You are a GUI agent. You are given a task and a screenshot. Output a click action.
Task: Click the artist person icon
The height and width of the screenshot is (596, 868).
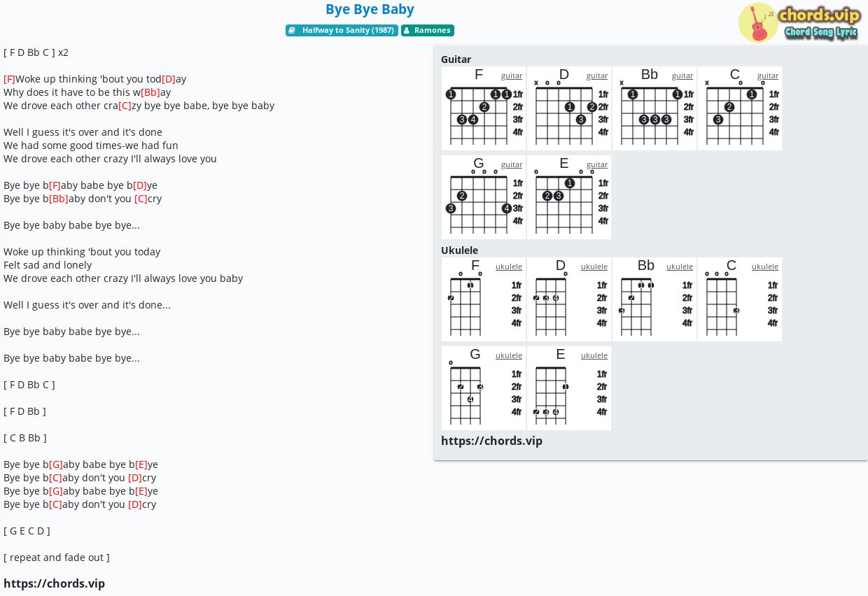click(407, 30)
